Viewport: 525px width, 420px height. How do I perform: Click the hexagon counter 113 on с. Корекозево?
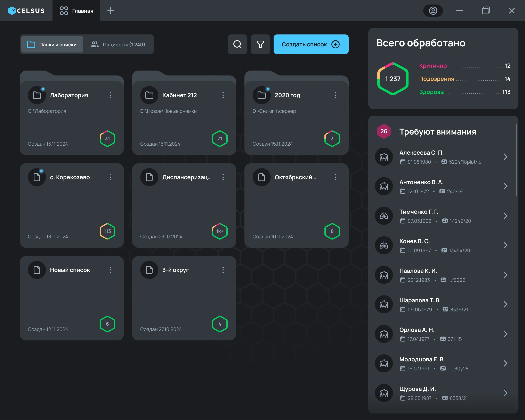107,231
